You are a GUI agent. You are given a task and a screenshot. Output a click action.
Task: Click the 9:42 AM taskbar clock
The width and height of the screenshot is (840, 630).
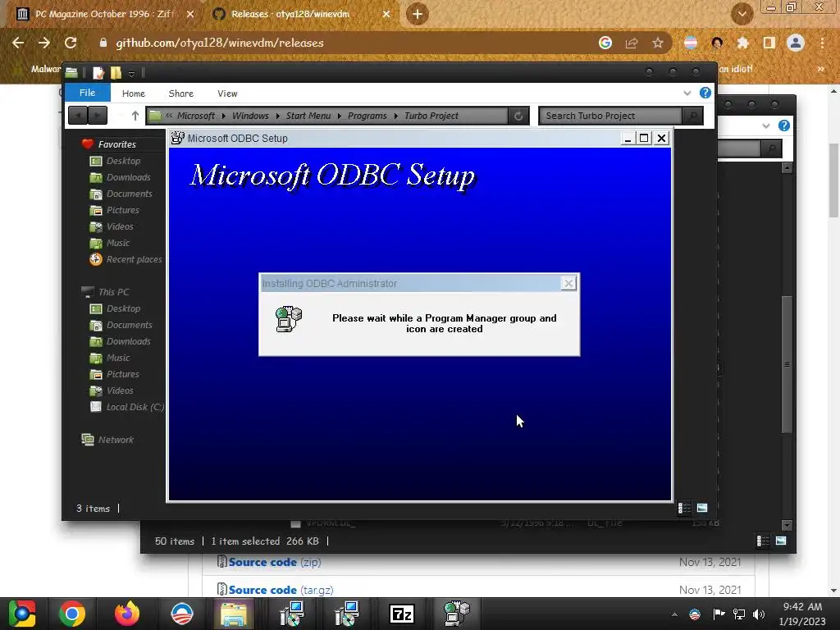(802, 614)
